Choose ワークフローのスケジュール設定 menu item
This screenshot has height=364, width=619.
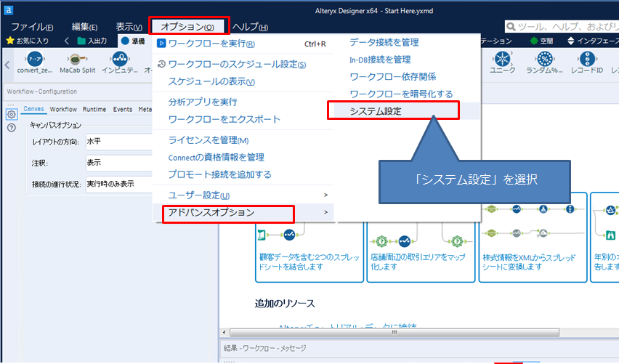[x=243, y=64]
